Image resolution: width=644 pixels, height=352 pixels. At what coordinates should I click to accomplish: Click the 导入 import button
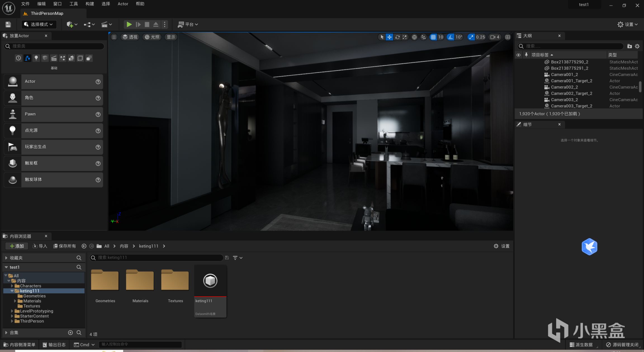[x=40, y=246]
